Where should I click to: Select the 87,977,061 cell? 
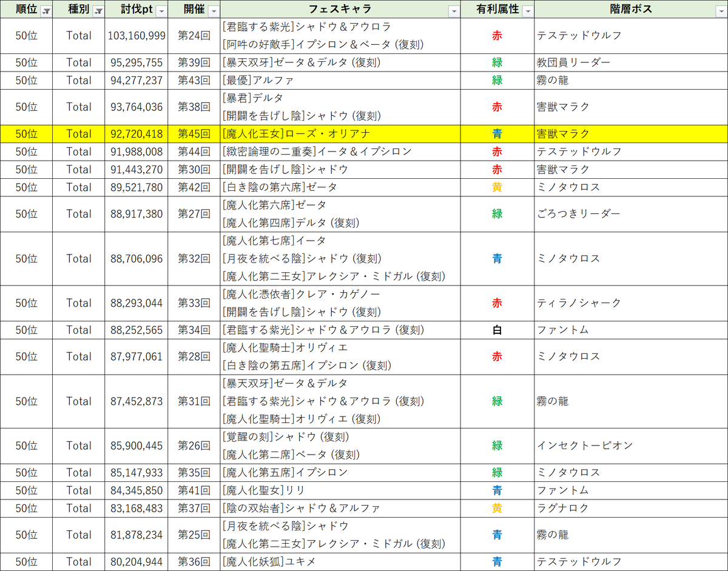[x=136, y=356]
